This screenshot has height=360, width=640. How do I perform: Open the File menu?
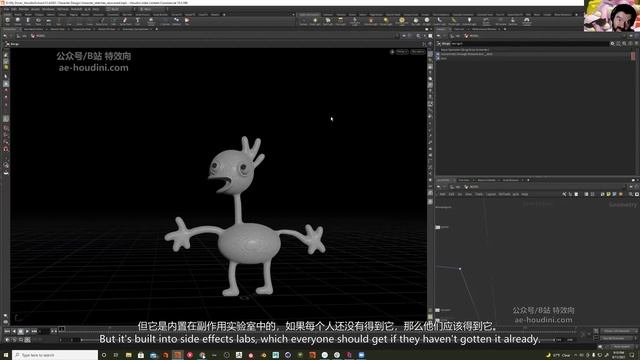click(x=7, y=9)
